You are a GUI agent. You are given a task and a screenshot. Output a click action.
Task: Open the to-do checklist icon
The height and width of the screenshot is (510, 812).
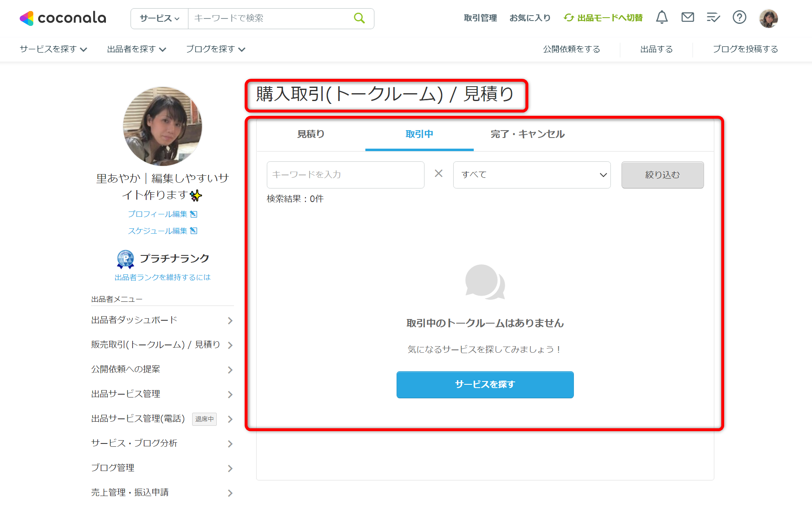(x=713, y=18)
